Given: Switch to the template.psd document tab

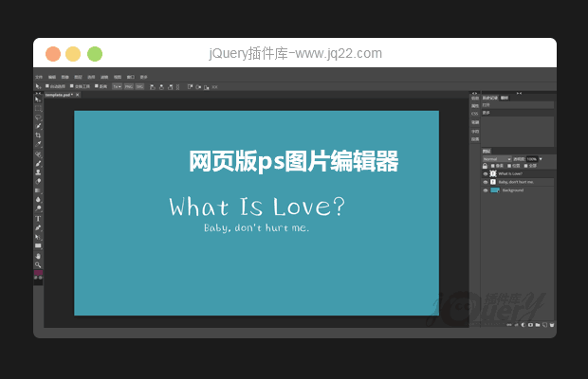Looking at the screenshot, I should coord(59,95).
